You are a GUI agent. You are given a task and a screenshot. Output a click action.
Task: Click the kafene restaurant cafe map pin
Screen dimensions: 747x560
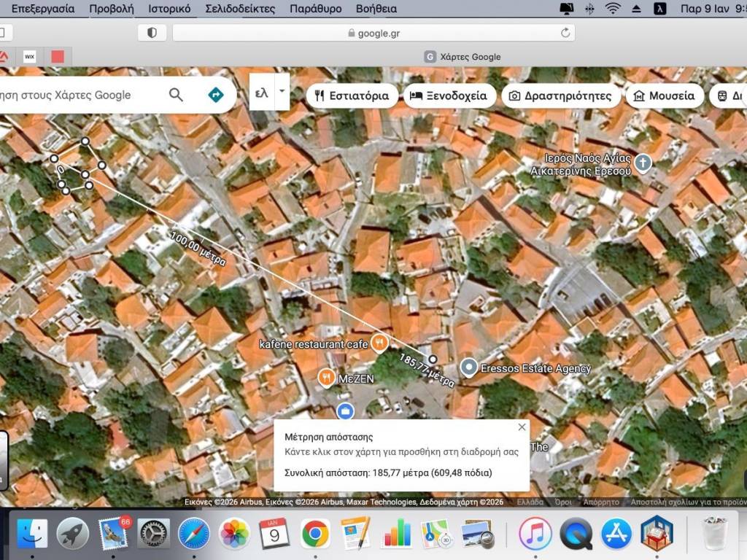(x=379, y=342)
